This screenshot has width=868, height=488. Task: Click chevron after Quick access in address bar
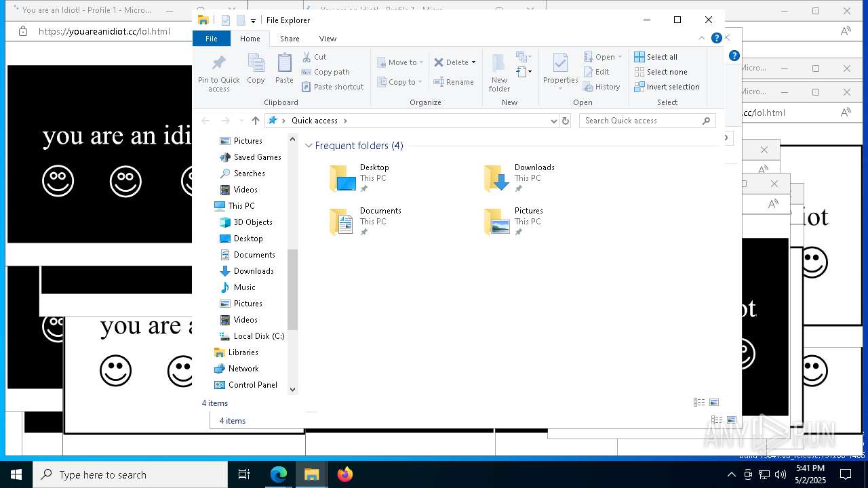345,121
